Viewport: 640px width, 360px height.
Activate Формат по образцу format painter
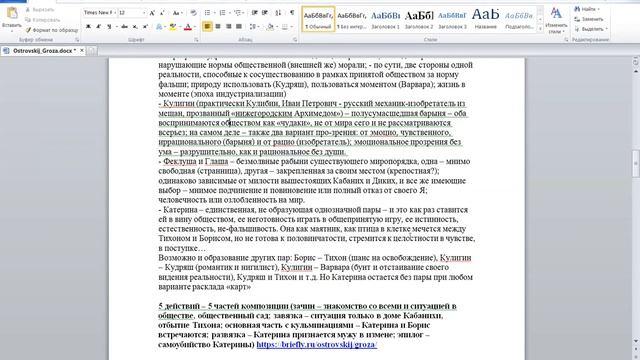(x=51, y=30)
